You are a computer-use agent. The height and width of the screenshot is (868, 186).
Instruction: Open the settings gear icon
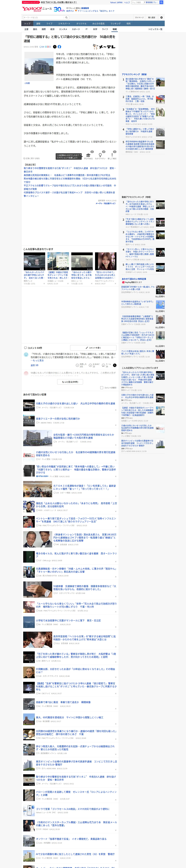click(161, 18)
